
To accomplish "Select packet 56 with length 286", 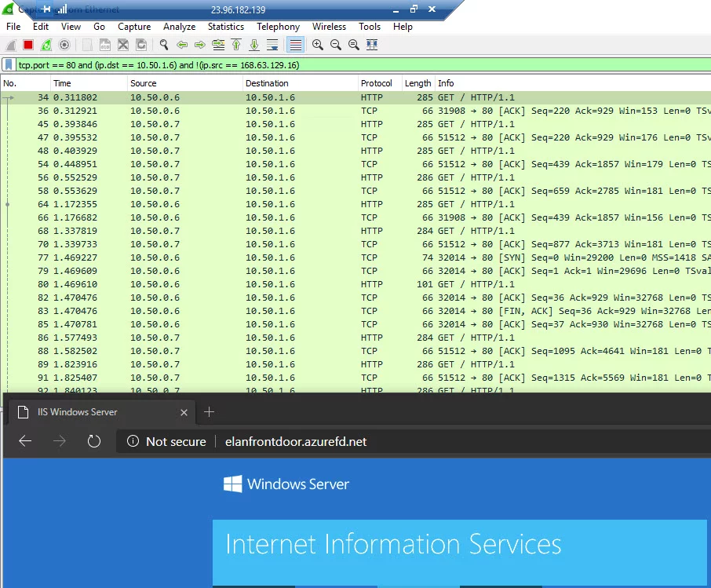I will click(355, 178).
